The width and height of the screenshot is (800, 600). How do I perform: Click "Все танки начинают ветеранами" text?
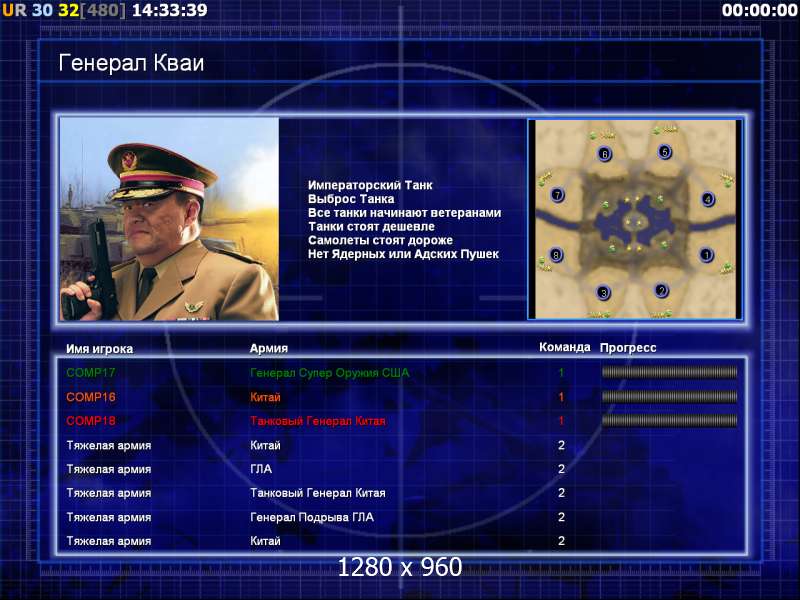405,213
